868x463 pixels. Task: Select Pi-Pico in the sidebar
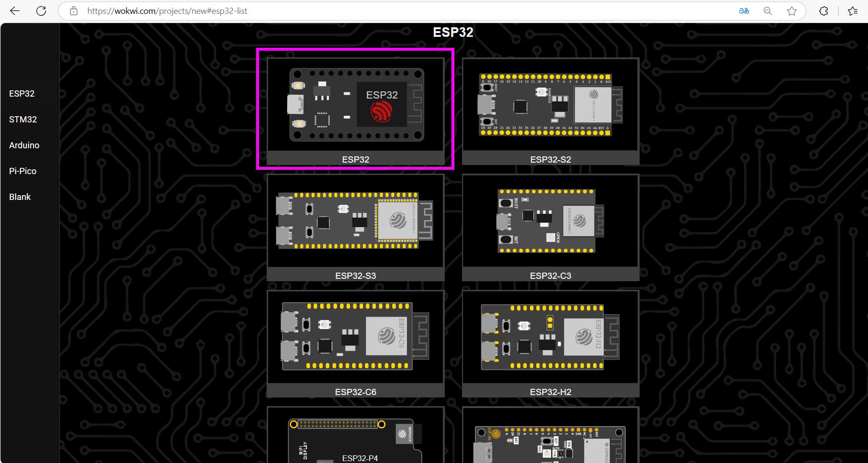[23, 171]
